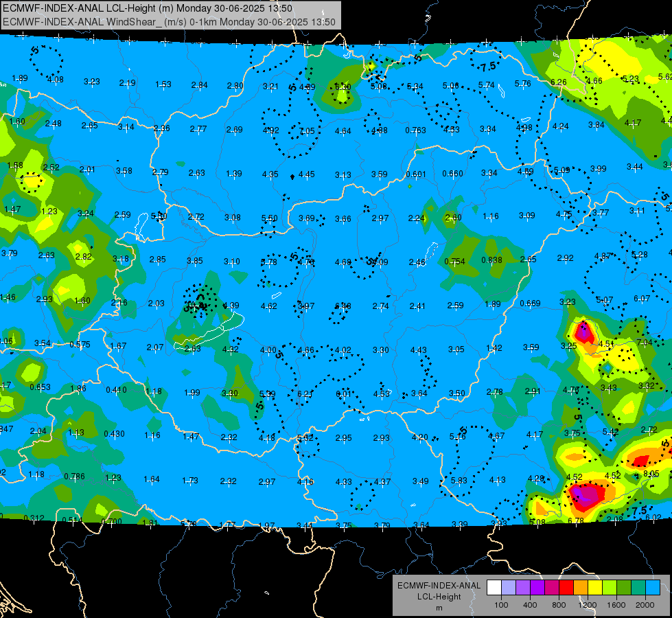Viewport: 672px width, 618px height.
Task: Select the sky-blue swatch at the legend's end
Action: click(x=653, y=588)
